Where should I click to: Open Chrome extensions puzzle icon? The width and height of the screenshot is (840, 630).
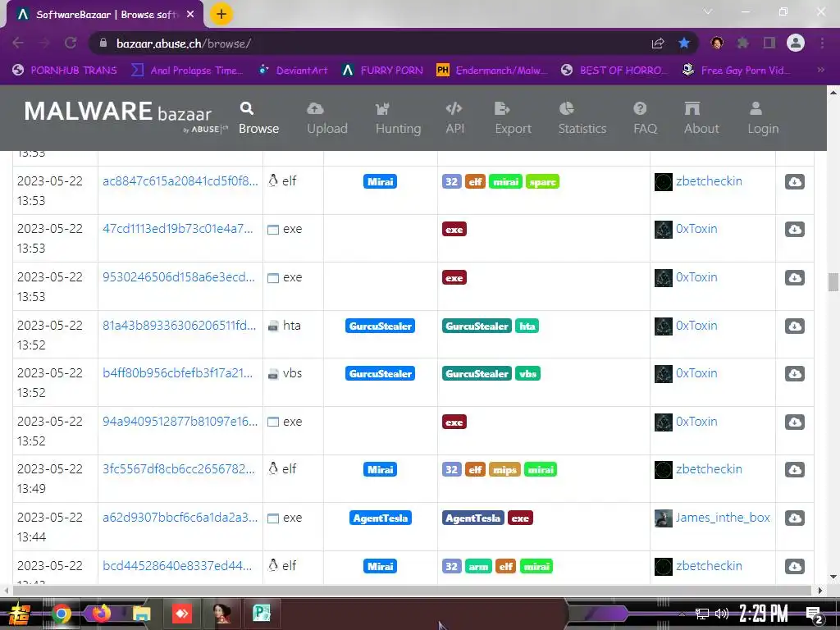click(x=742, y=43)
